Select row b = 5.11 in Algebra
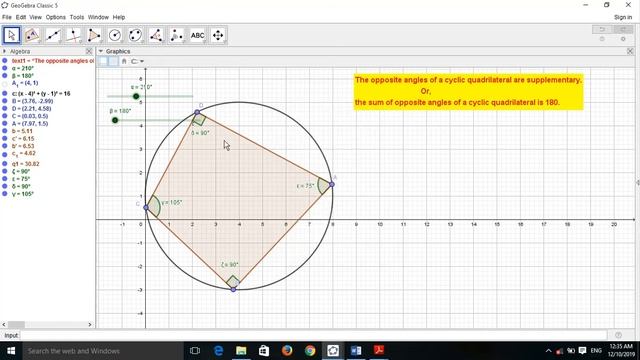640x360 pixels. (22, 131)
